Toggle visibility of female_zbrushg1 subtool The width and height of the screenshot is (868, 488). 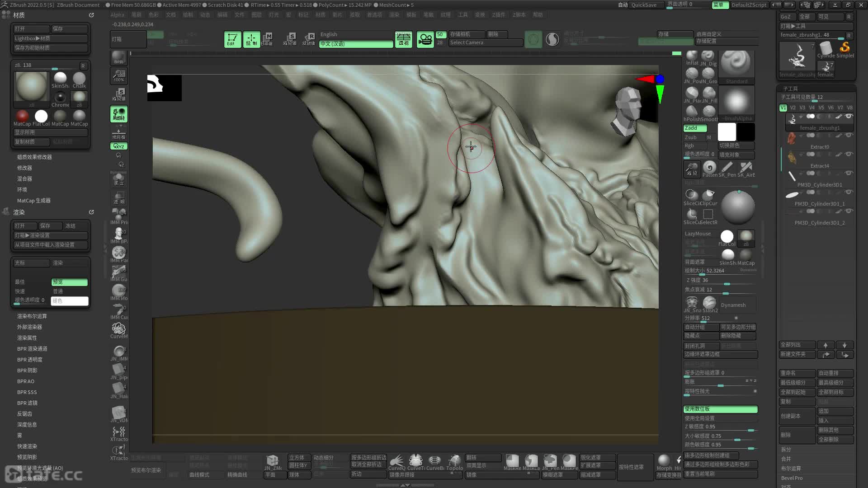[849, 116]
